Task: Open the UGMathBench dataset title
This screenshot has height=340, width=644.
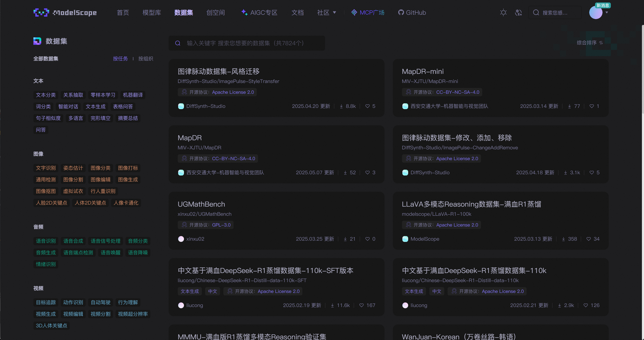Action: [201, 204]
